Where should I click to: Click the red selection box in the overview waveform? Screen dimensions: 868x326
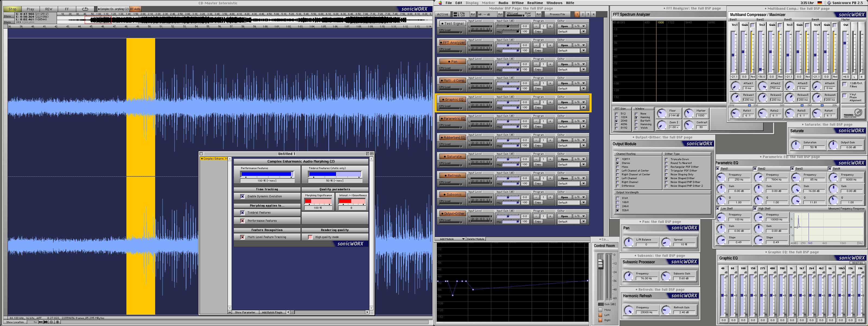pyautogui.click(x=98, y=20)
